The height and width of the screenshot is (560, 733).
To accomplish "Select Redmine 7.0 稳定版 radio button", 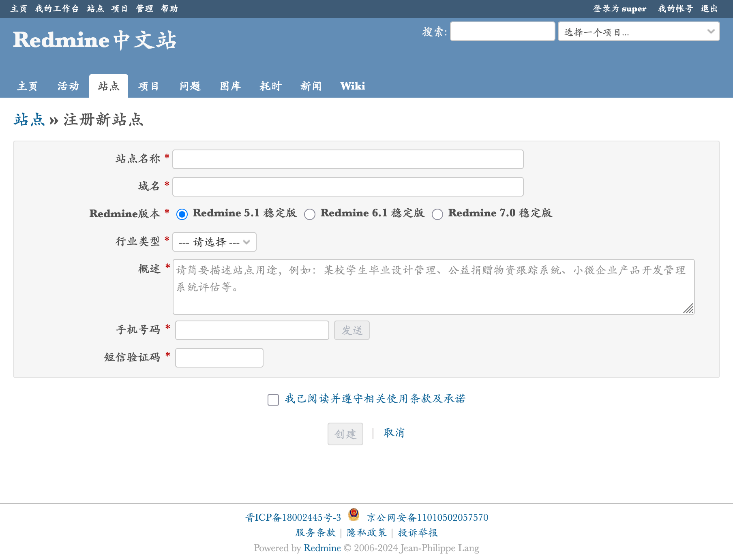I will point(437,214).
